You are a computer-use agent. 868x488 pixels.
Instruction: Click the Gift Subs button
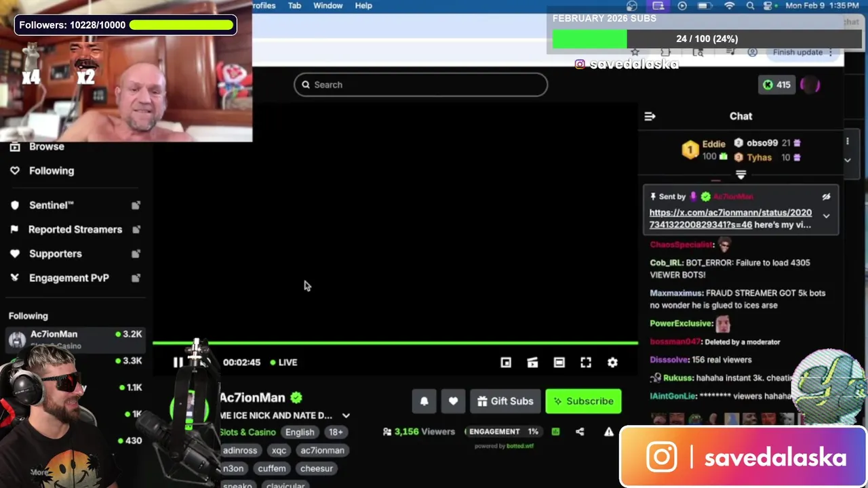[505, 401]
